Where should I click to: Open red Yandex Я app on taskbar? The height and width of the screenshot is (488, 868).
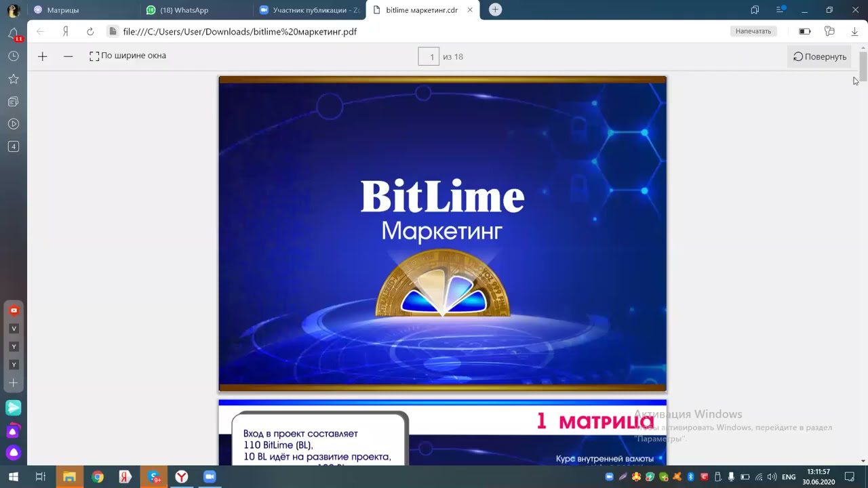point(125,477)
